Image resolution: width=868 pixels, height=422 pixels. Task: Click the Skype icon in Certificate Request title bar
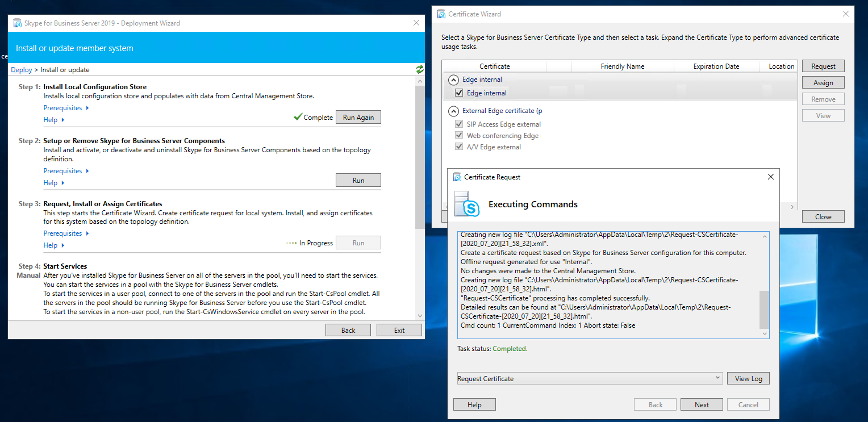click(457, 177)
